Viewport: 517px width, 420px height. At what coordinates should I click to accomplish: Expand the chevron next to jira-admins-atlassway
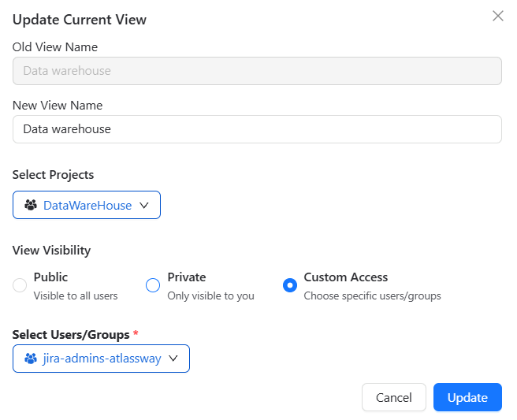(173, 359)
